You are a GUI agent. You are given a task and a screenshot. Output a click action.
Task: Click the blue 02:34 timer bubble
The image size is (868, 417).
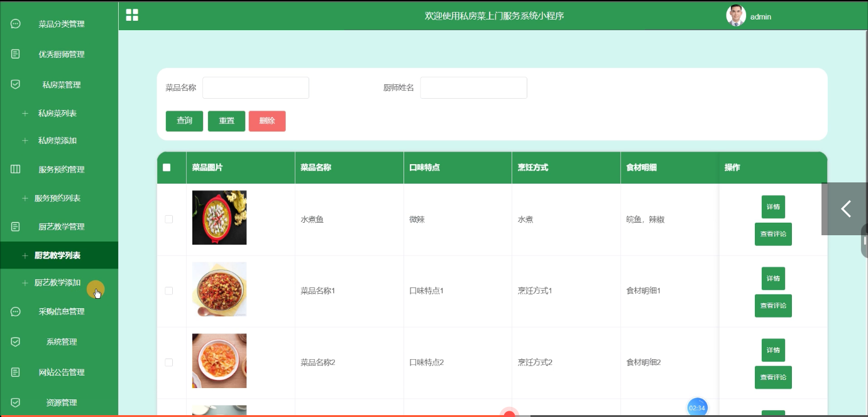pos(698,407)
